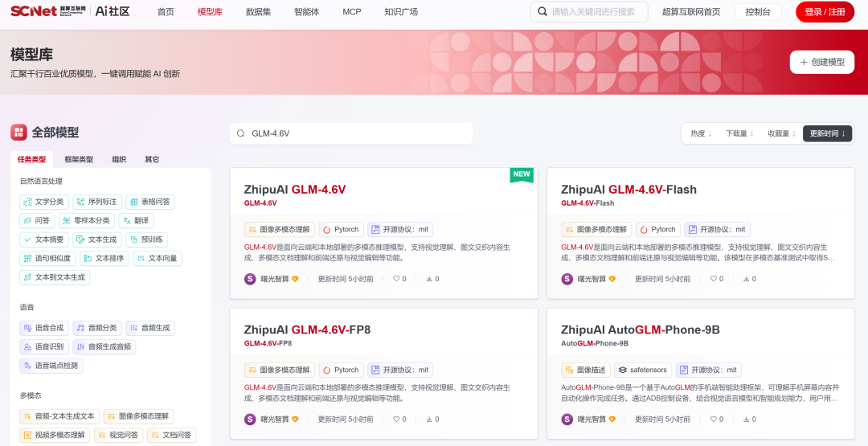Open the 数据集 nav item
The width and height of the screenshot is (868, 446).
tap(259, 11)
